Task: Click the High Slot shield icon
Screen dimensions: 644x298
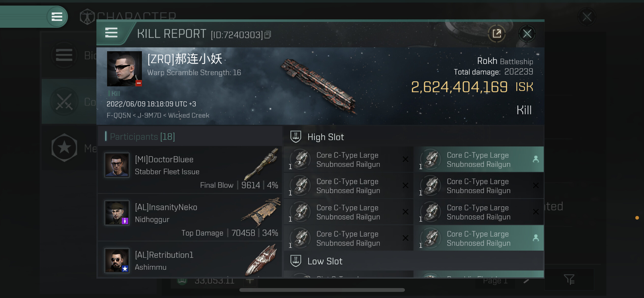Action: [x=296, y=137]
